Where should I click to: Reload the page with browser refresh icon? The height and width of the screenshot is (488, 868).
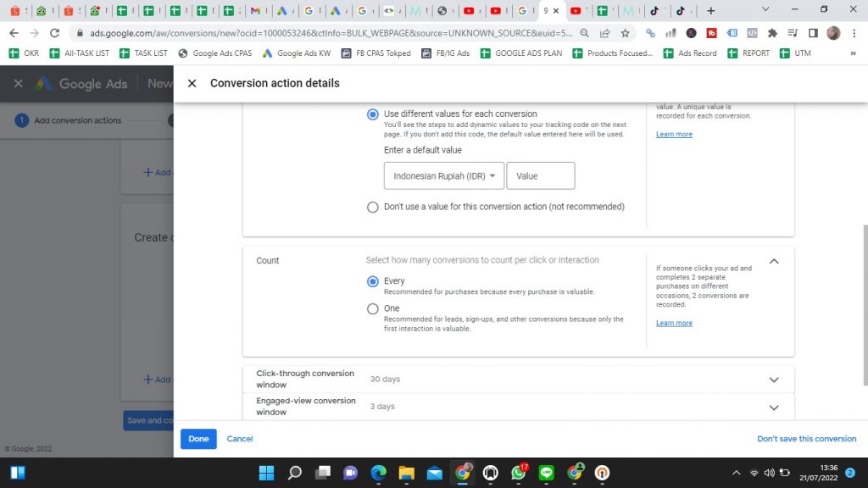click(55, 33)
